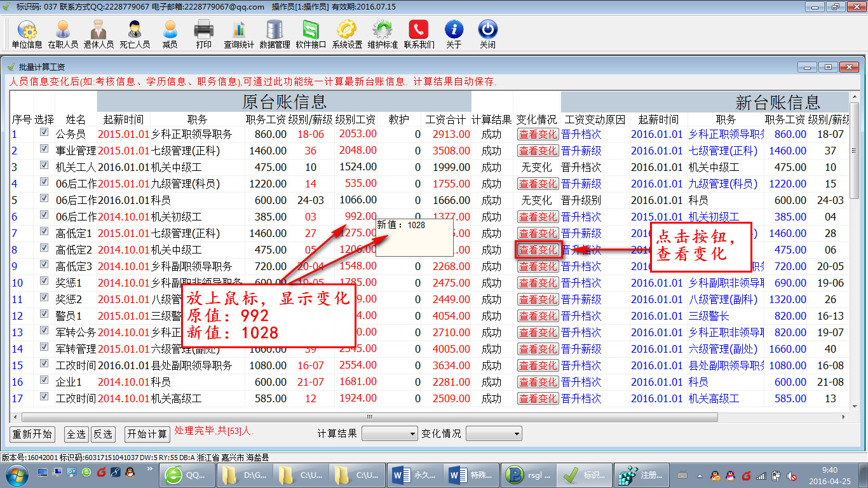Open 单位信息 unit info toolbar icon
Screen dimensions: 868x488
tap(27, 34)
